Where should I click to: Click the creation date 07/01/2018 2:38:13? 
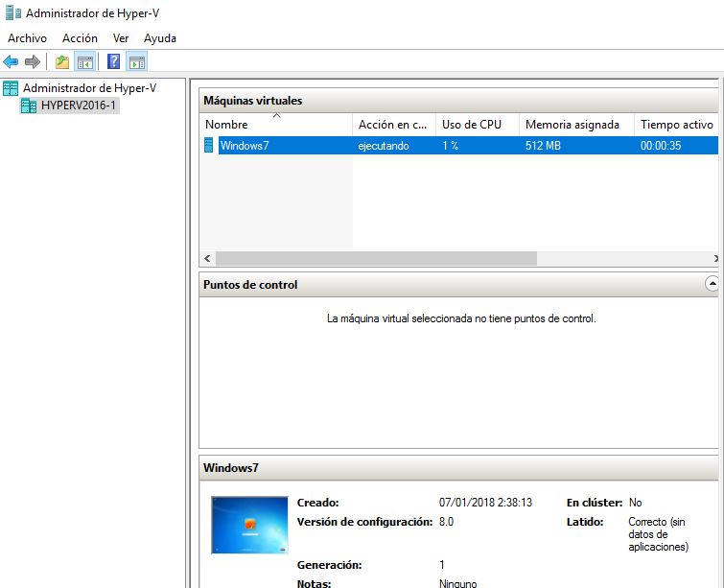click(x=485, y=503)
